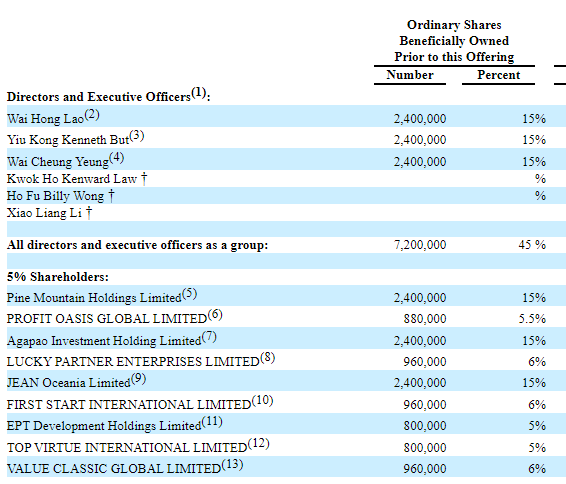Click 'LUCKY PARTNER ENTERPRISES LIMITED'
This screenshot has width=566, height=484.
coord(133,362)
